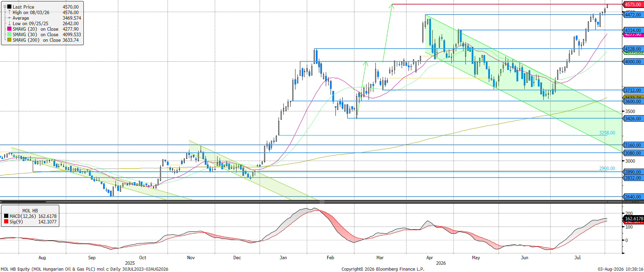Click the Jan label on time axis
The image size is (644, 272).
(x=283, y=258)
